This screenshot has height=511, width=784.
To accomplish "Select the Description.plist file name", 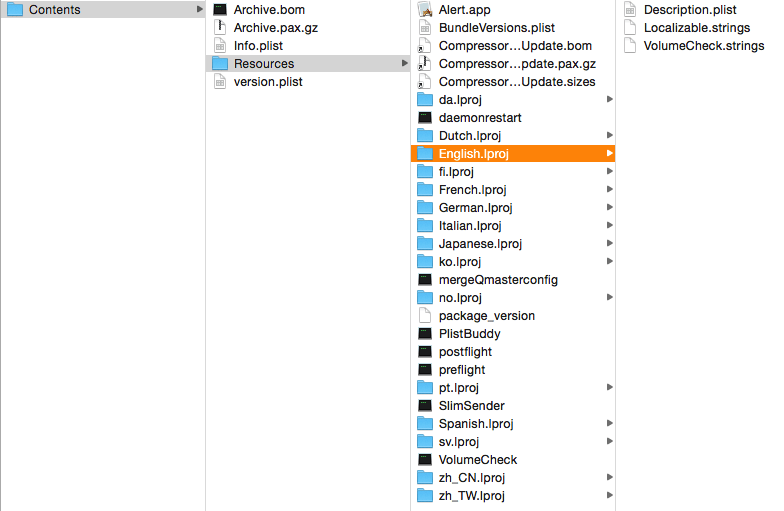I will pyautogui.click(x=690, y=10).
